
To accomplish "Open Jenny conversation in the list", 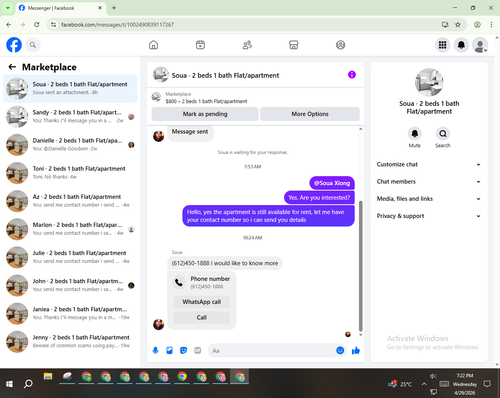I will pos(70,342).
